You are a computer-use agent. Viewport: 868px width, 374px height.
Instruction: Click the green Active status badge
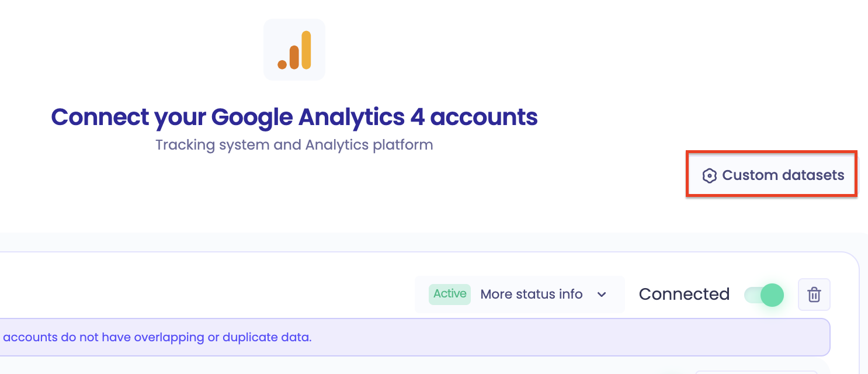point(450,294)
